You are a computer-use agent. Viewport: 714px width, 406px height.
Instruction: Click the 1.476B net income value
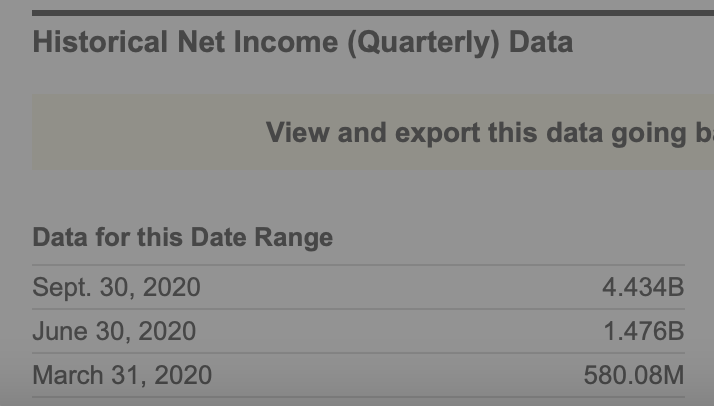[642, 332]
